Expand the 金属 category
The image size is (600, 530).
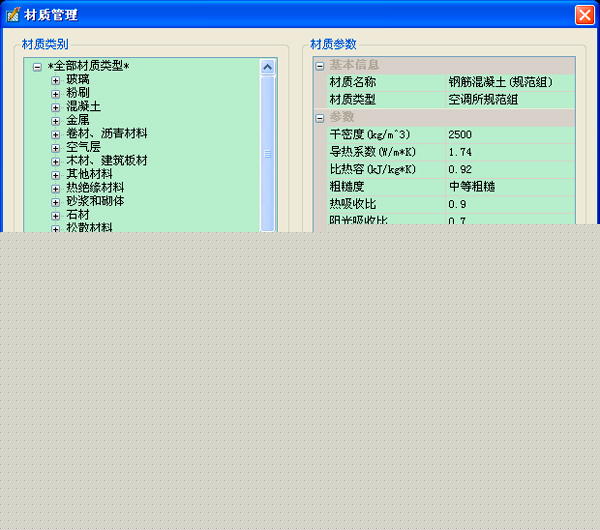pos(55,121)
